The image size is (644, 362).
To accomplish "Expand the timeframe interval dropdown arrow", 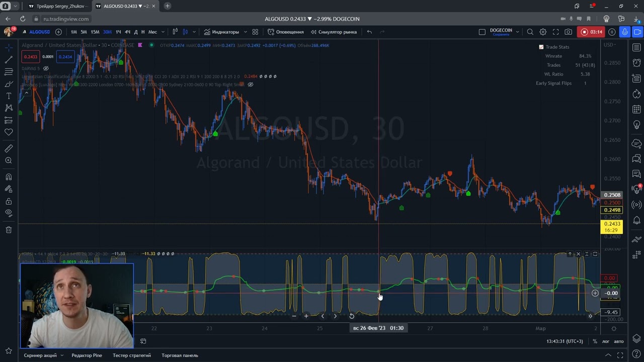I will coord(163,32).
